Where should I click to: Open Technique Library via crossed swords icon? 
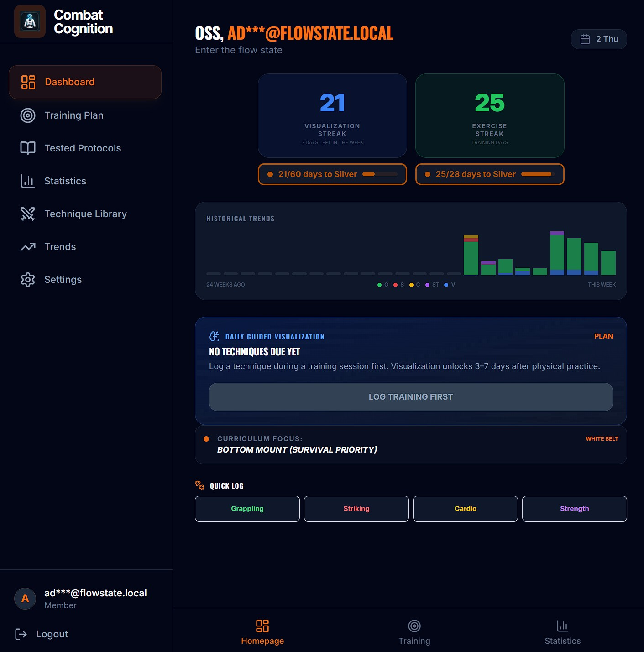tap(27, 214)
